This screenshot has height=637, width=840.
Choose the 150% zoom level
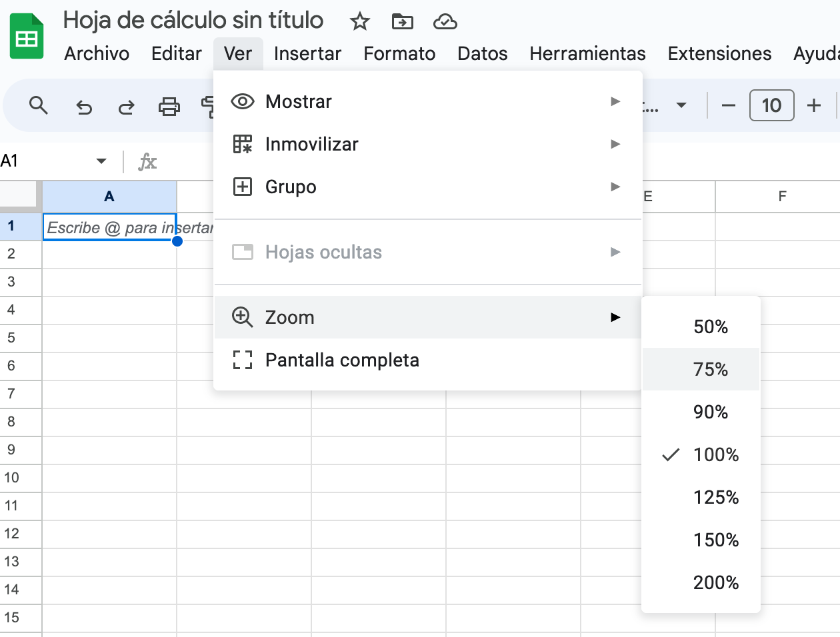(x=715, y=540)
